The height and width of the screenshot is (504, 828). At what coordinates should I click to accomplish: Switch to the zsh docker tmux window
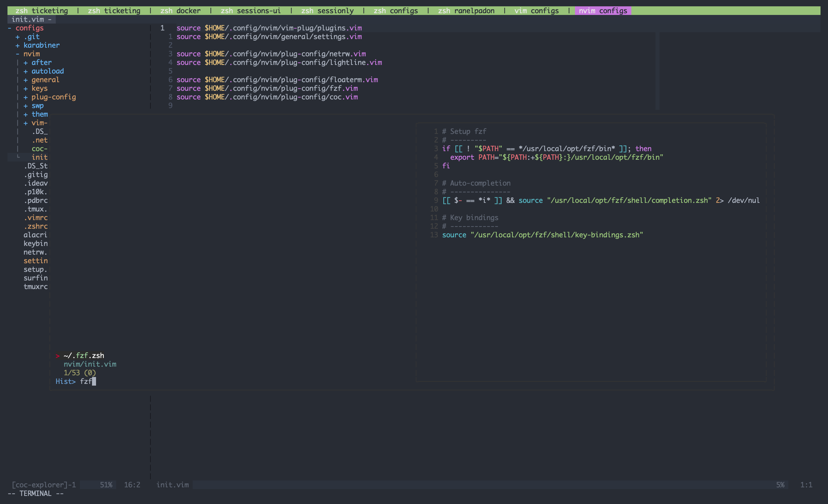pos(180,11)
